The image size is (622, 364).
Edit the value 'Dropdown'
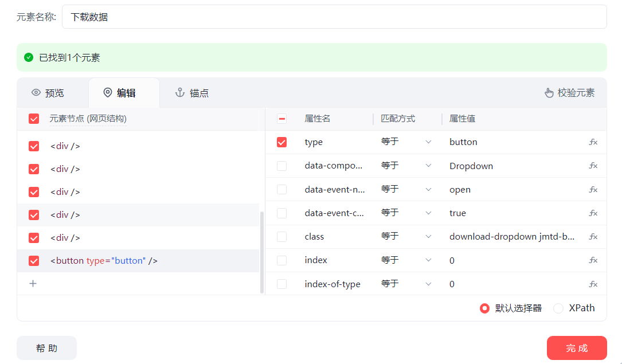pos(471,166)
